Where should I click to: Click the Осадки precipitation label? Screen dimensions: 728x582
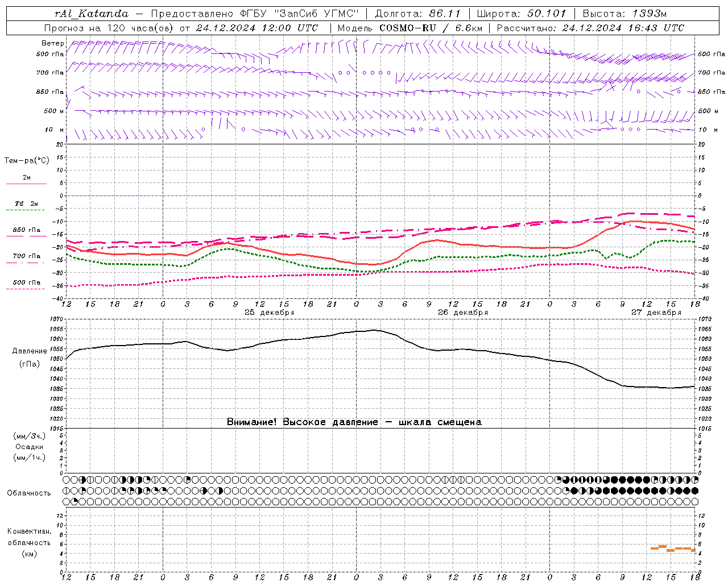tap(30, 447)
